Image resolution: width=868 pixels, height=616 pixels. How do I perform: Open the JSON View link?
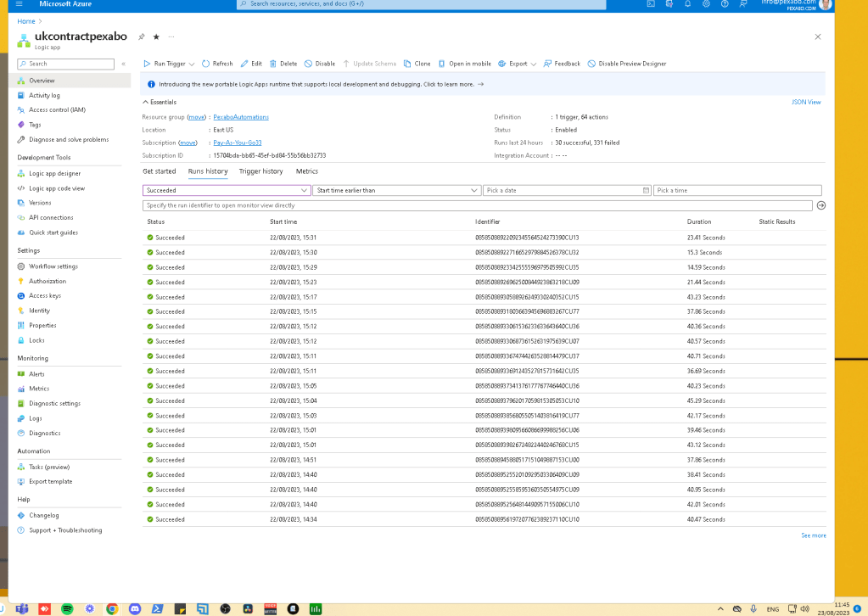806,103
